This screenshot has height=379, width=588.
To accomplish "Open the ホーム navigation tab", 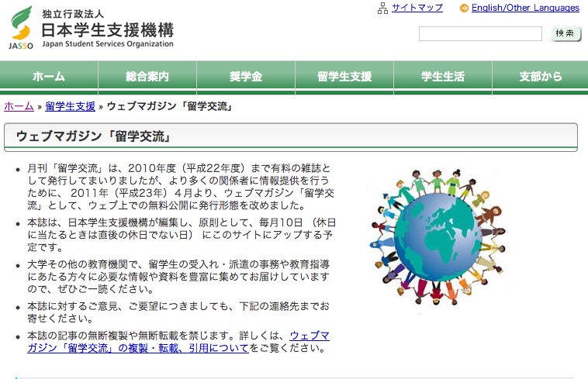I will [x=49, y=77].
